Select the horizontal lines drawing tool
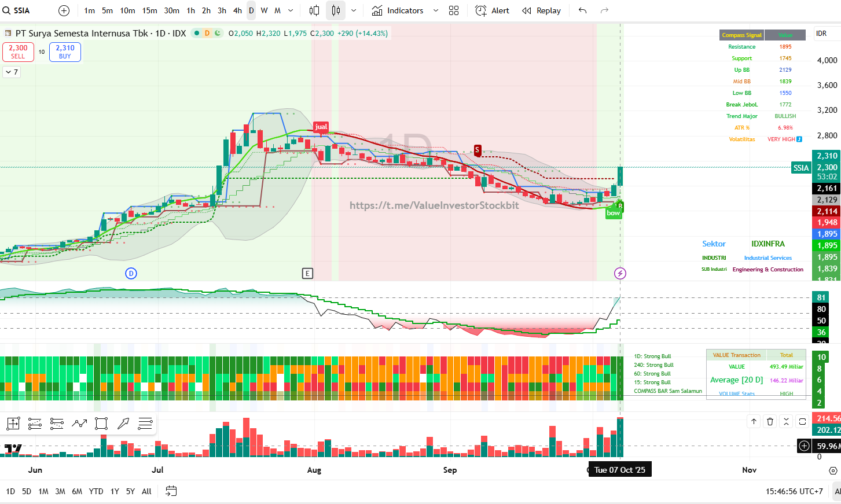The width and height of the screenshot is (841, 504). (145, 424)
